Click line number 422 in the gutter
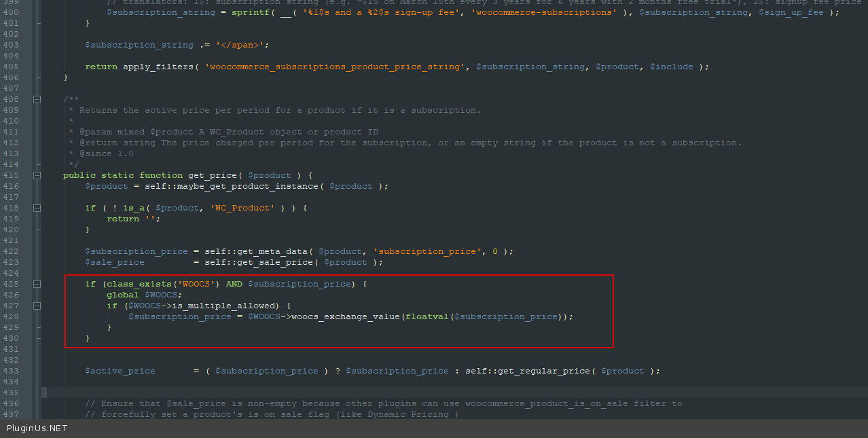The height and width of the screenshot is (438, 868). pos(11,251)
